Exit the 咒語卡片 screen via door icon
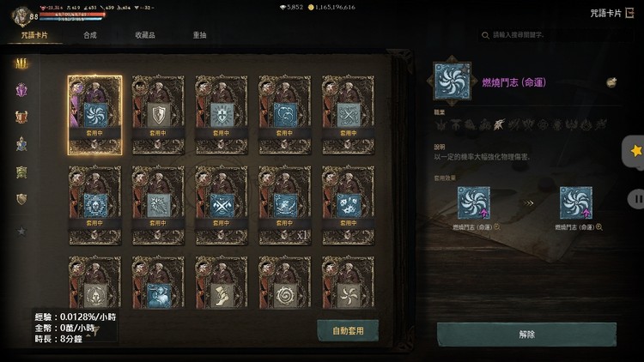 [x=629, y=13]
